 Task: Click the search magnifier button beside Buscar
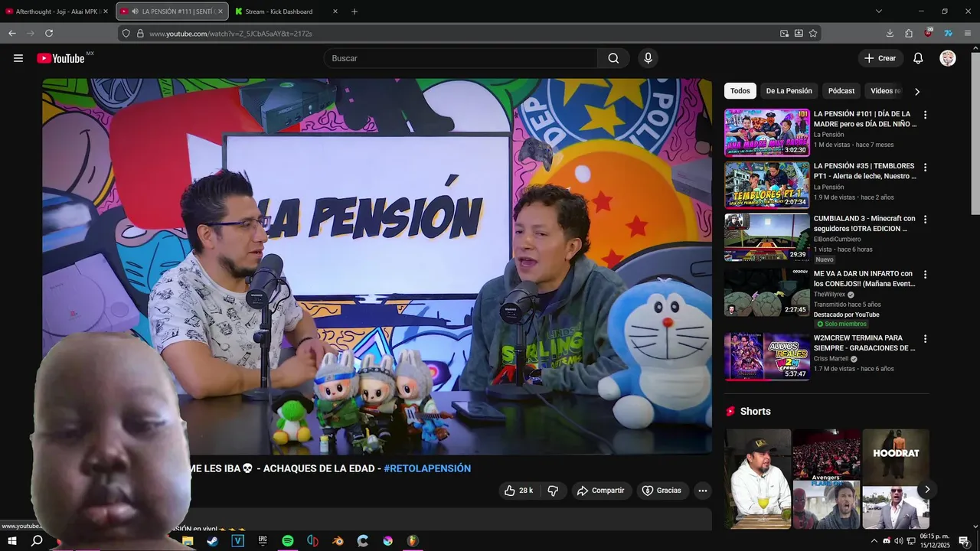[x=613, y=58]
